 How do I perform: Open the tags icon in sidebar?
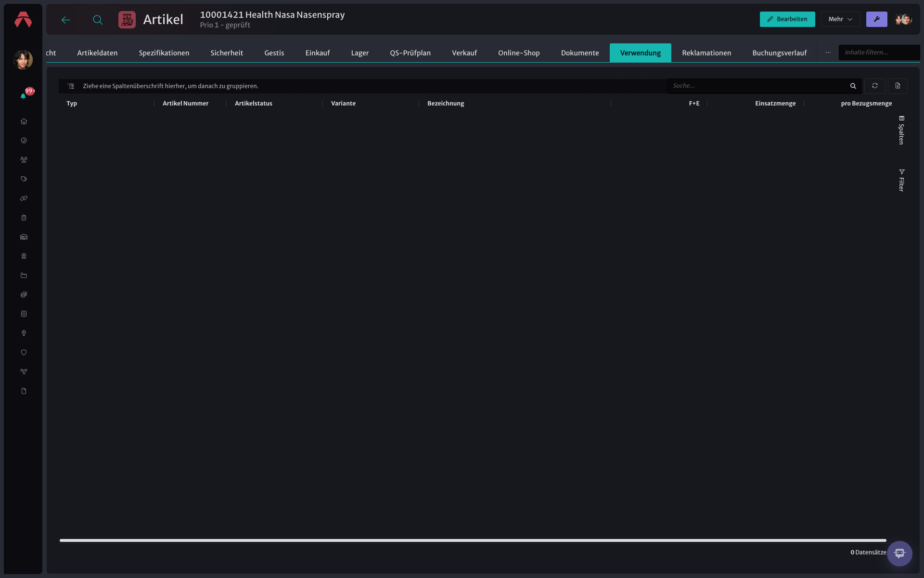coord(24,179)
